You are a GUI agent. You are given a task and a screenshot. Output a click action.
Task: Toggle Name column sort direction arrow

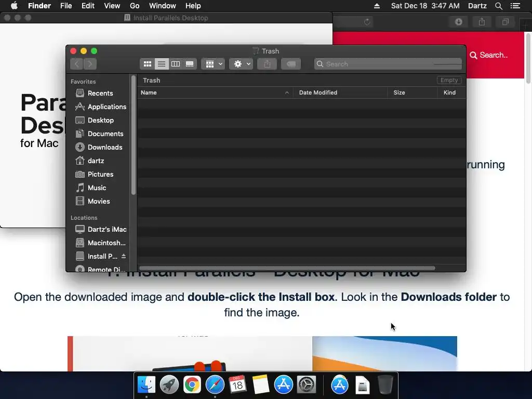tap(287, 92)
